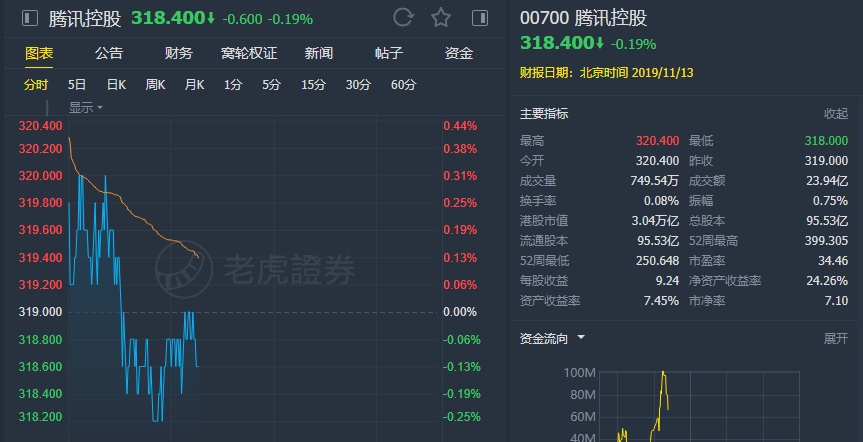Switch to the 资金 tab
Image resolution: width=863 pixels, height=442 pixels.
point(459,53)
